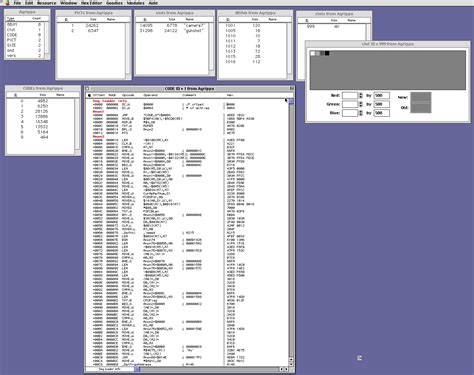Open the Resource menu
This screenshot has width=474, height=375.
point(46,3)
